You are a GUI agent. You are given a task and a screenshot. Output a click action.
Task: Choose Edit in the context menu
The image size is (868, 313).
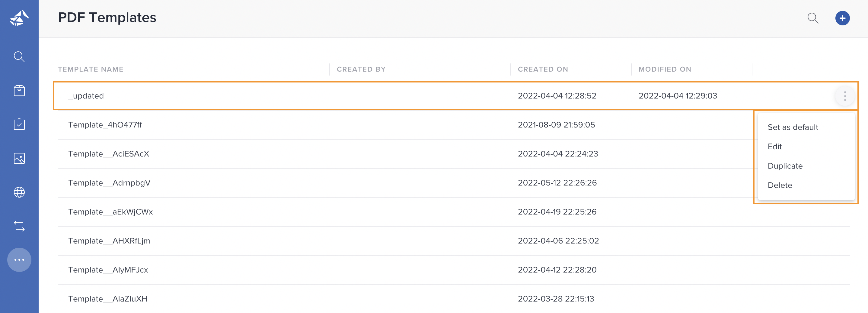pyautogui.click(x=774, y=147)
